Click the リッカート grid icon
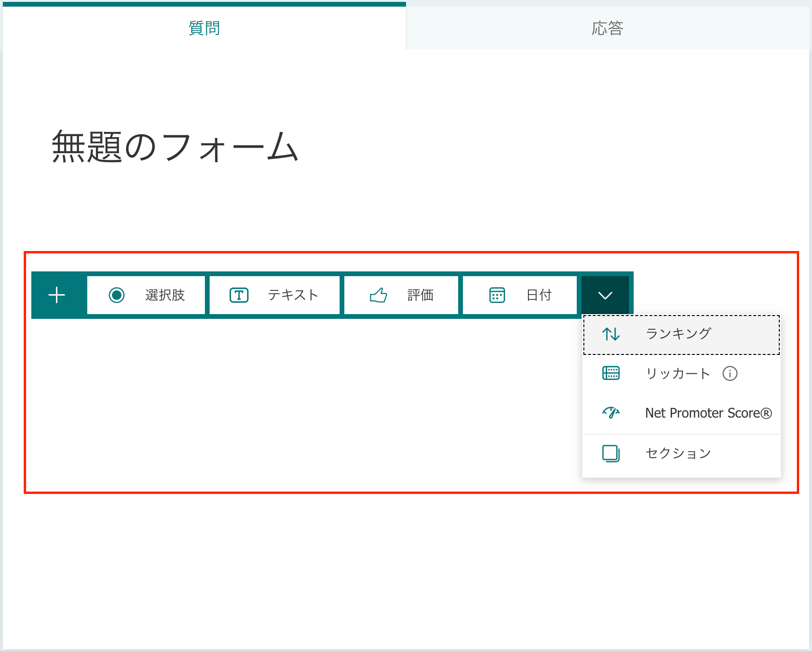Screen dimensions: 812x651 pyautogui.click(x=611, y=373)
